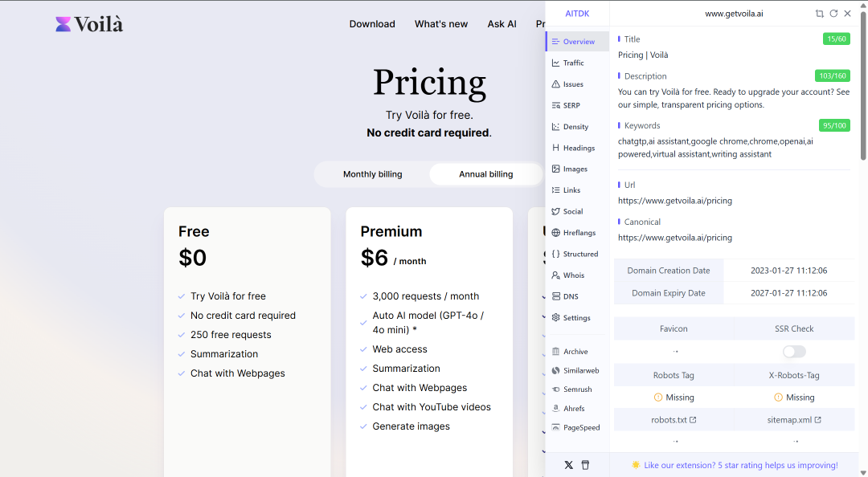Viewport: 868px width, 477px height.
Task: Click the description score badge 103/160
Action: tap(832, 75)
